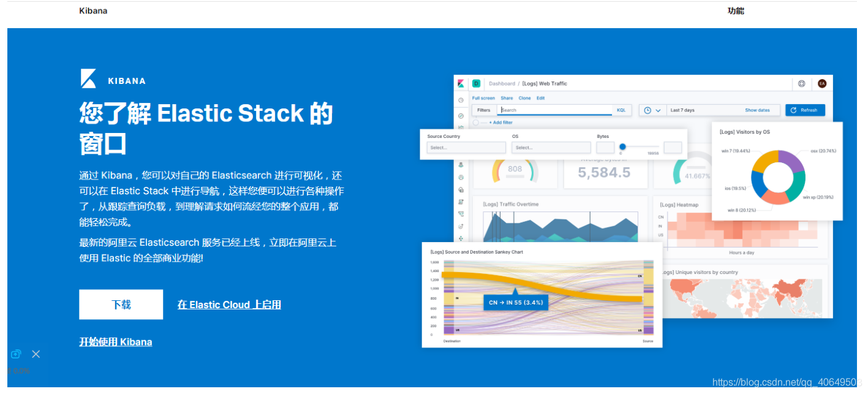The image size is (868, 394).
Task: Click the blue Refresh button
Action: (805, 110)
